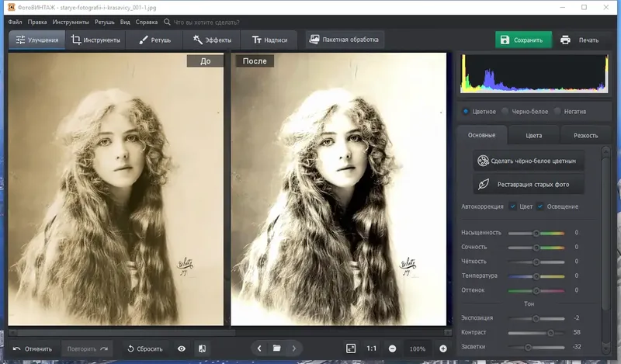This screenshot has width=621, height=364.
Task: Click Реставрация старых фото button
Action: point(529,185)
